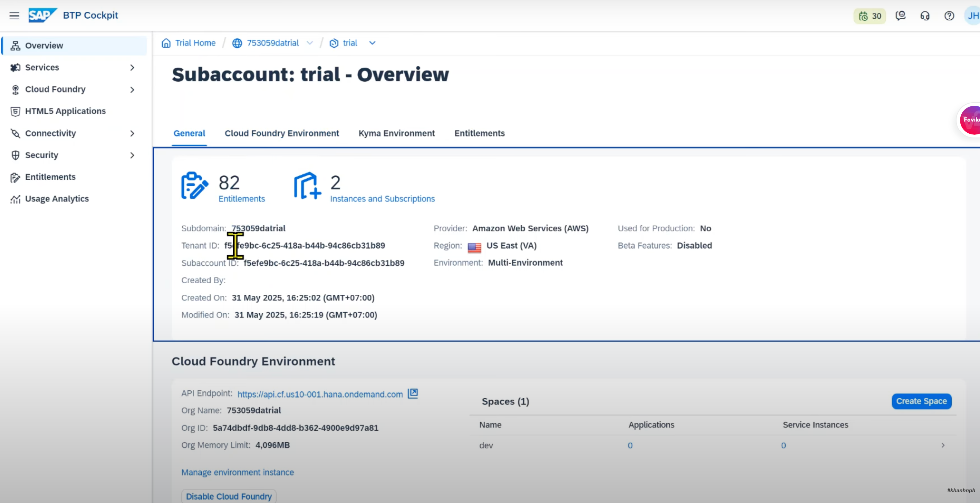Image resolution: width=980 pixels, height=503 pixels.
Task: Select Entitlements in the sidebar menu
Action: point(75,177)
